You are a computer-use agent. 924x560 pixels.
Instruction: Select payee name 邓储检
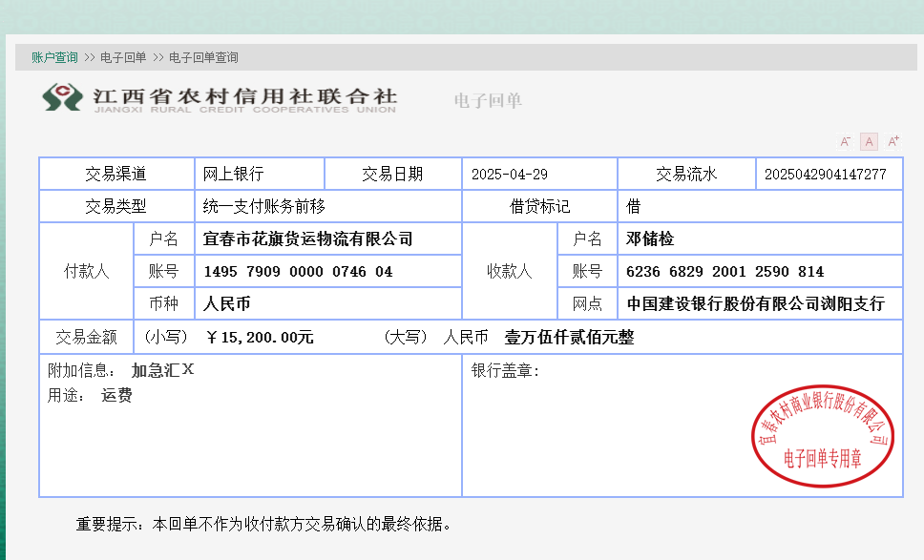[650, 239]
